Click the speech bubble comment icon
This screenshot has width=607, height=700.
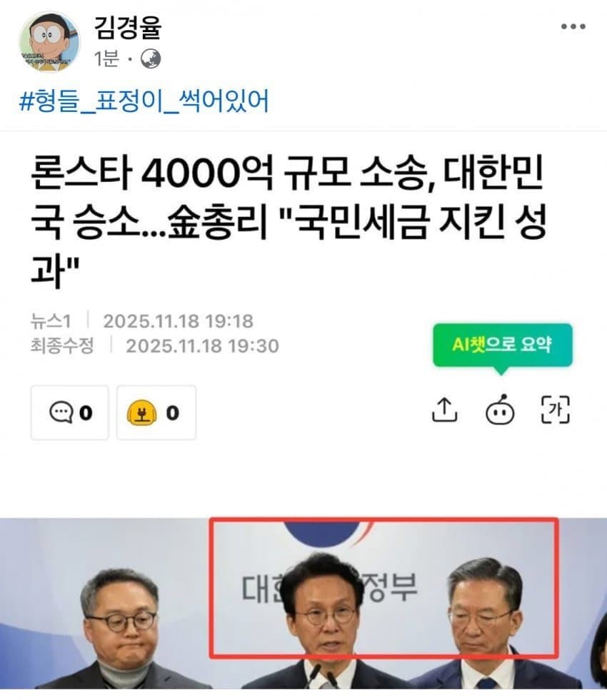61,412
